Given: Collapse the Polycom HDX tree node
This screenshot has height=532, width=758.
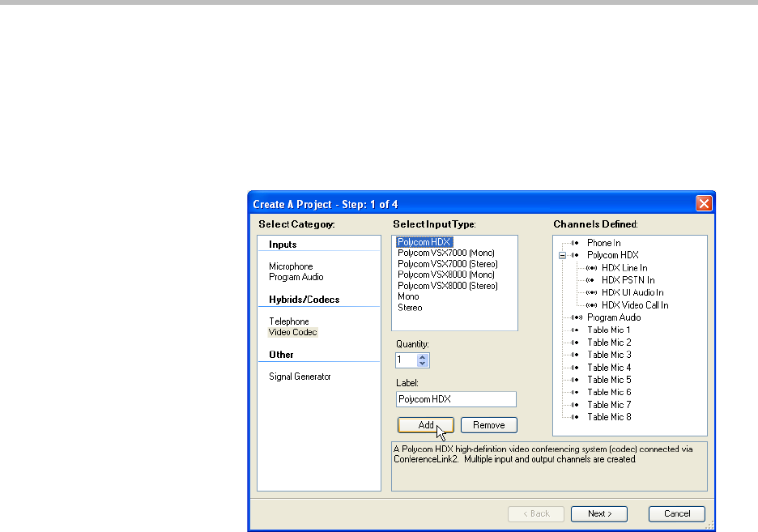Looking at the screenshot, I should coord(562,255).
